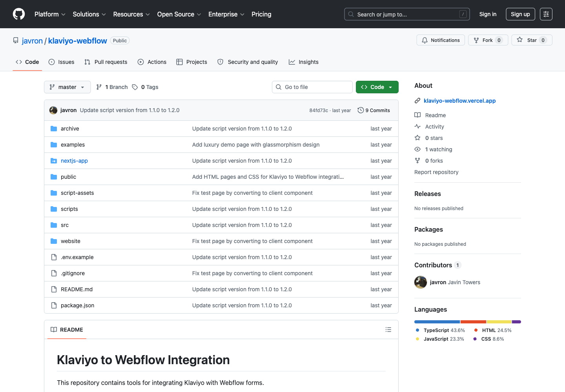
Task: Expand the Solutions menu
Action: click(x=89, y=14)
